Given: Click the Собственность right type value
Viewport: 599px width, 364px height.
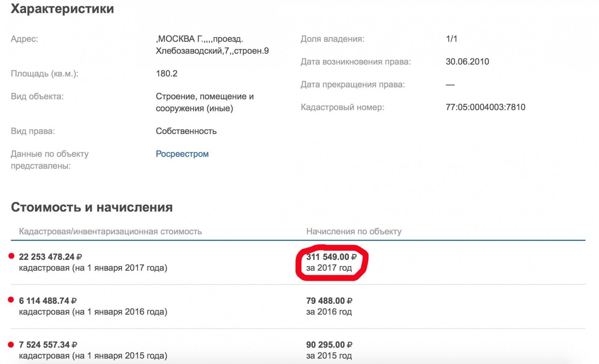Looking at the screenshot, I should (186, 131).
